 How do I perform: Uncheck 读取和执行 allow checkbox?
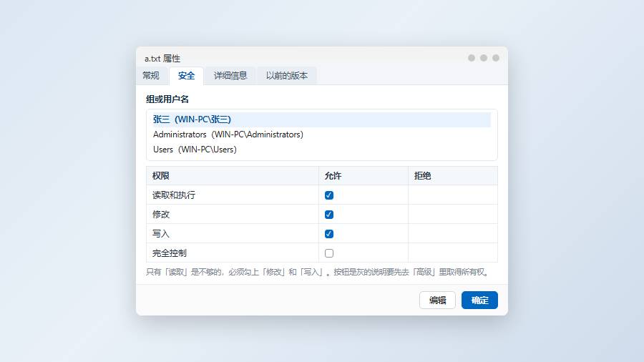point(329,195)
